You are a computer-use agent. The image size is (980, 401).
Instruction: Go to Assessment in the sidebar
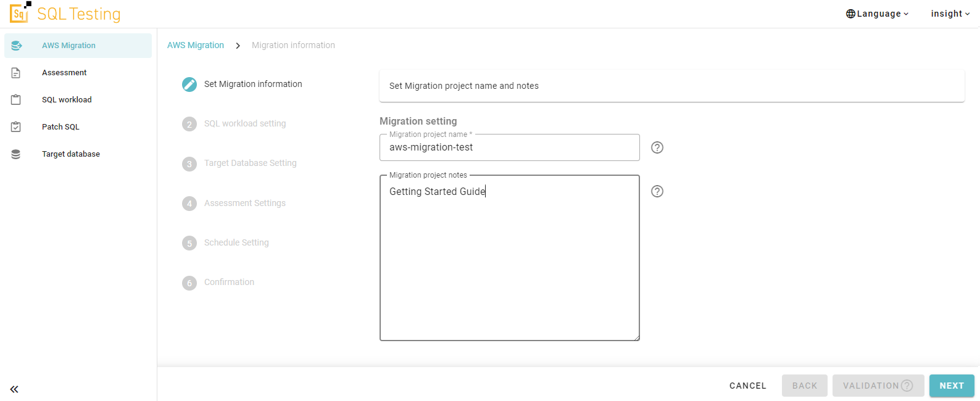[x=78, y=73]
